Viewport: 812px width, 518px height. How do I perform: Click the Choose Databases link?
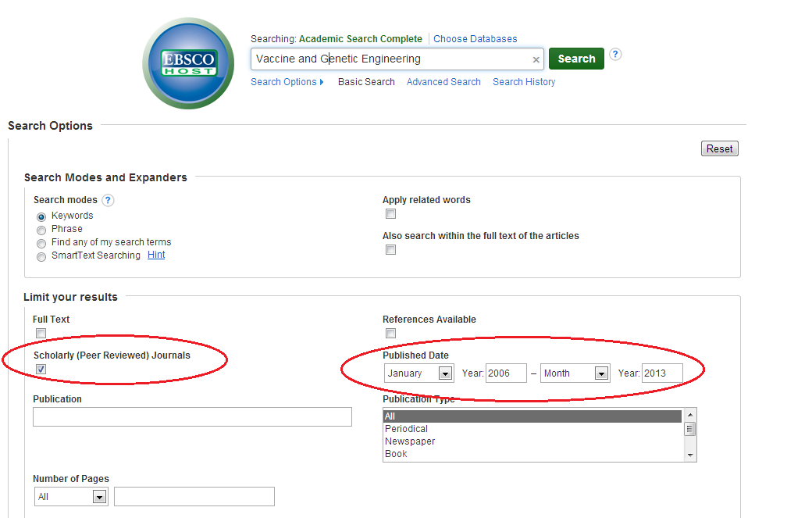(x=475, y=38)
